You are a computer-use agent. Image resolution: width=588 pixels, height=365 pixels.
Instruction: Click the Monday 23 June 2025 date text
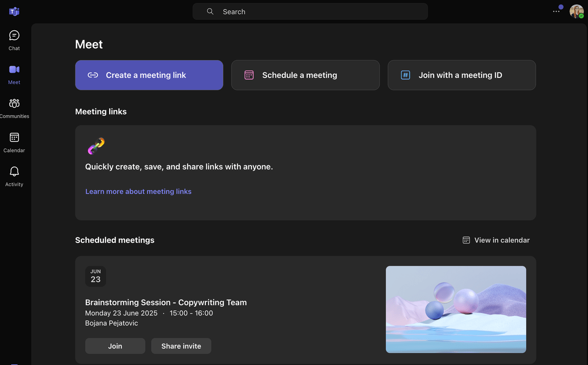coord(122,313)
